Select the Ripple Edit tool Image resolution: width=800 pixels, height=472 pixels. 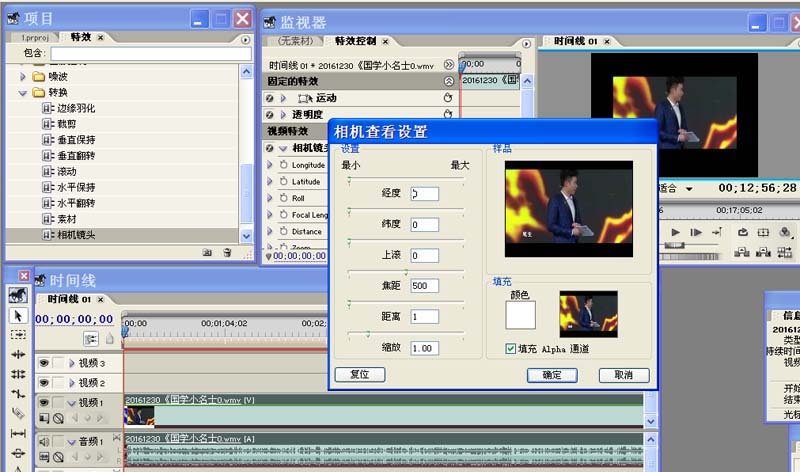[18, 354]
